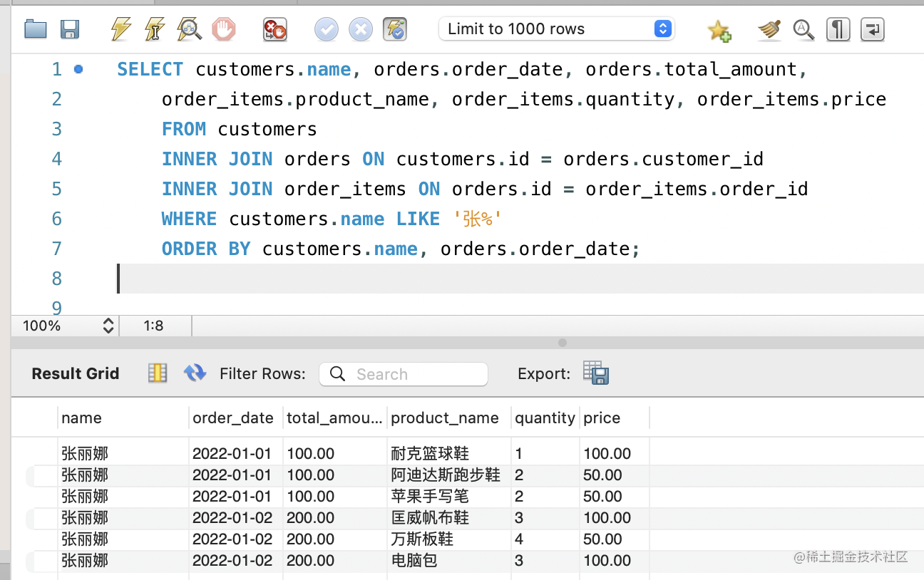This screenshot has width=924, height=580.
Task: Sort by the name column header
Action: pos(123,418)
